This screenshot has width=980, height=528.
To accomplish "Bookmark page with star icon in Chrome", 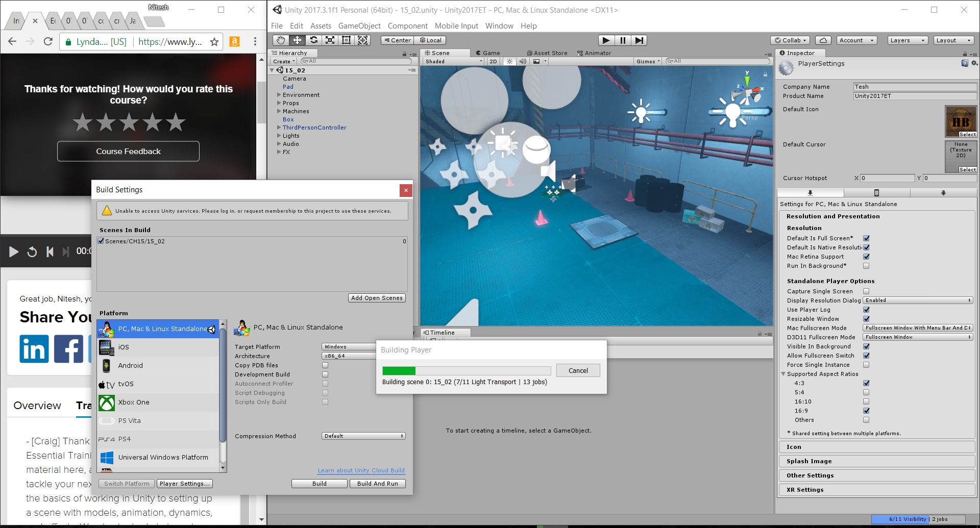I will [x=214, y=42].
